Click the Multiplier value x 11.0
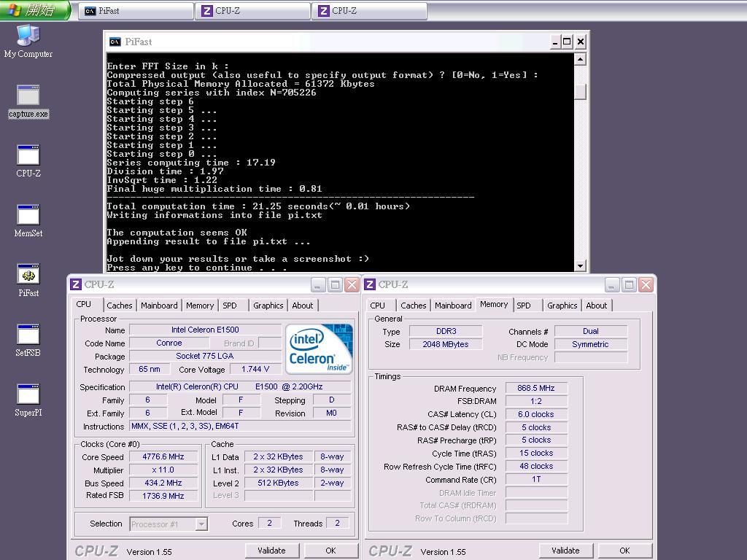This screenshot has height=560, width=747. pyautogui.click(x=163, y=470)
